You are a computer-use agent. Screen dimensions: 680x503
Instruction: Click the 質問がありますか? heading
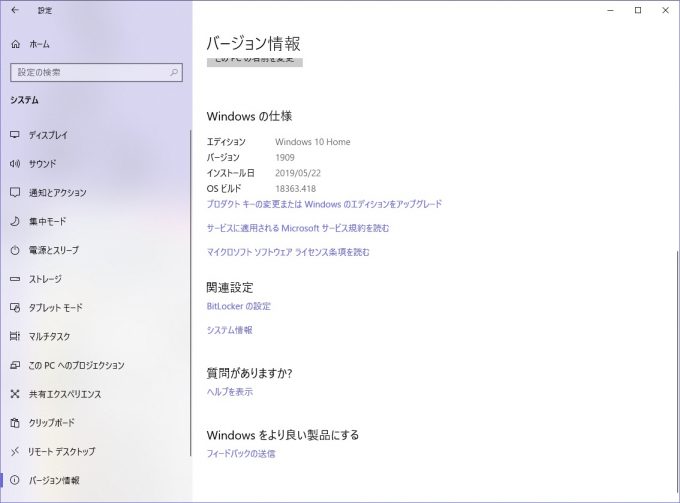249,373
